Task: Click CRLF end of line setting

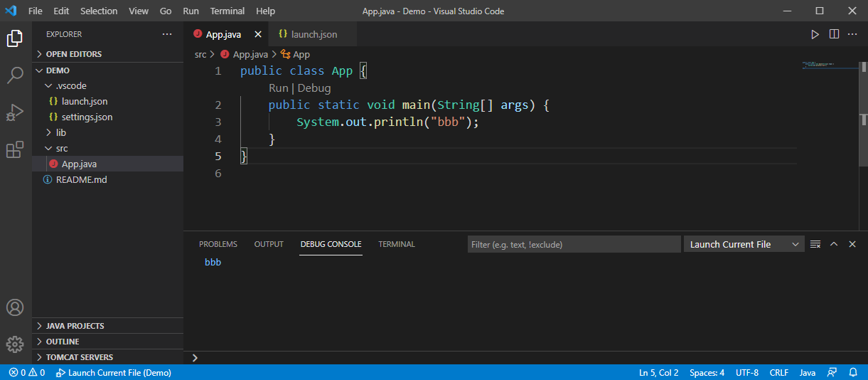Action: [x=779, y=372]
